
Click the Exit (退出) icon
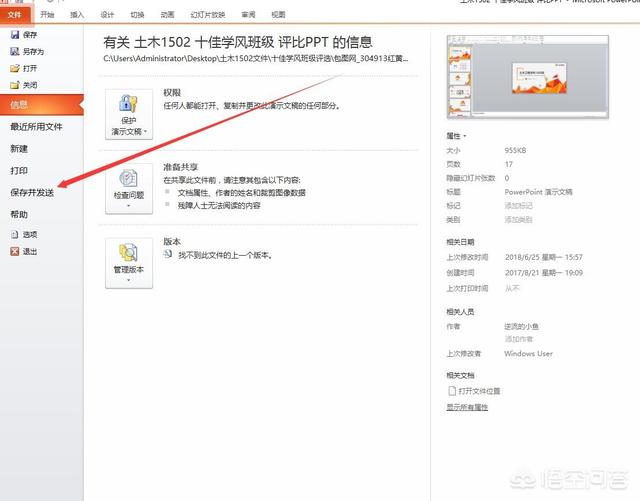click(x=14, y=251)
